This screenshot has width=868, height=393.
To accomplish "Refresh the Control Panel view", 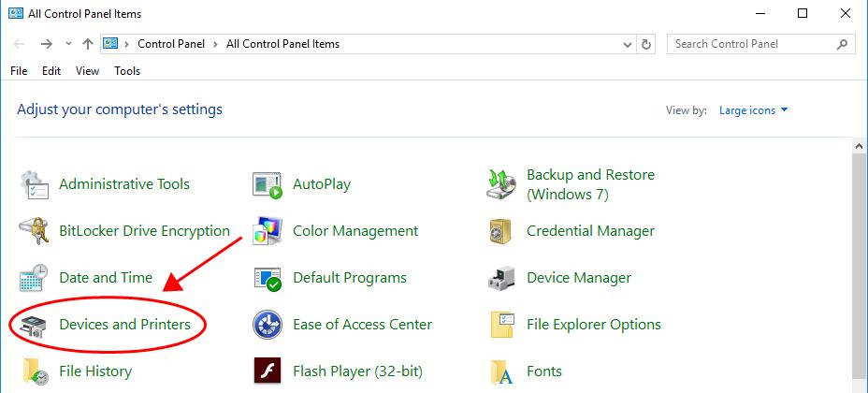I will (x=645, y=44).
